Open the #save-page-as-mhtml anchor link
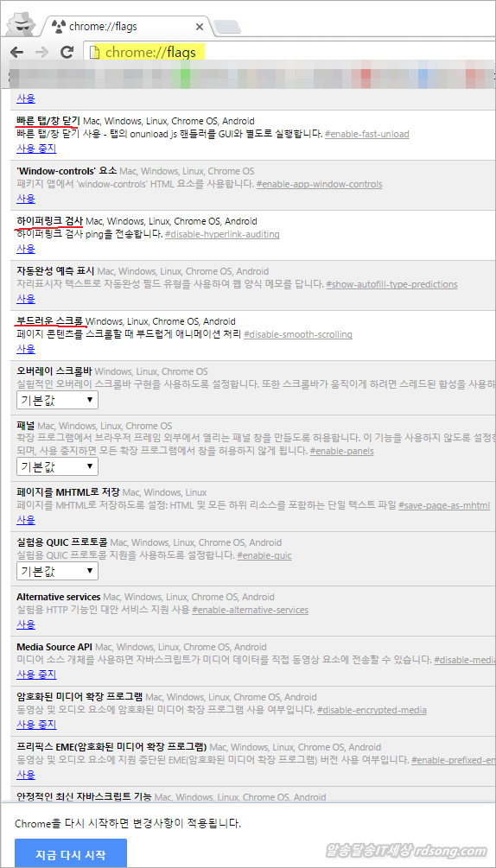 click(x=444, y=505)
